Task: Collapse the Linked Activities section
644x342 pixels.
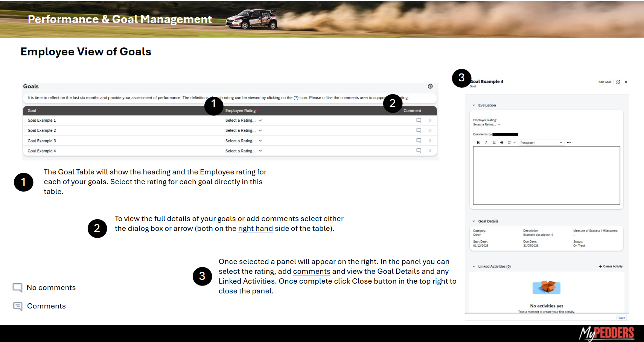Action: pos(474,267)
